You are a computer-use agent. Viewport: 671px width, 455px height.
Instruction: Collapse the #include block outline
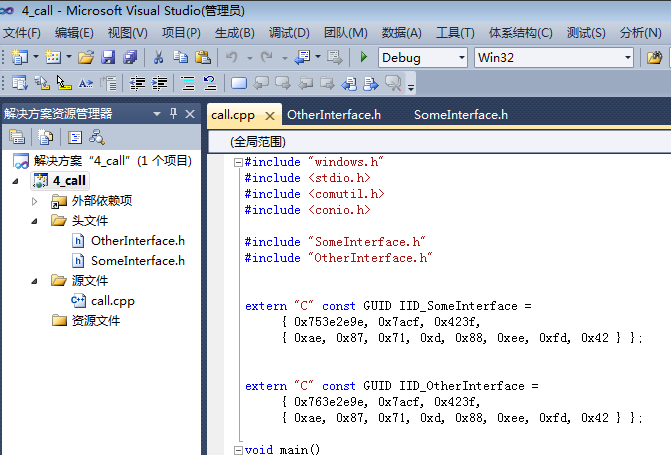(x=238, y=162)
